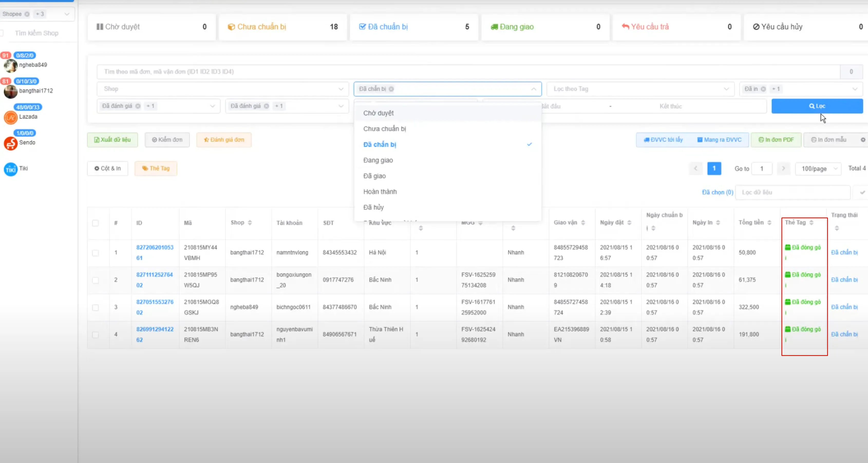The image size is (868, 463).
Task: Open the bangthai1712 shop avatar
Action: point(11,92)
